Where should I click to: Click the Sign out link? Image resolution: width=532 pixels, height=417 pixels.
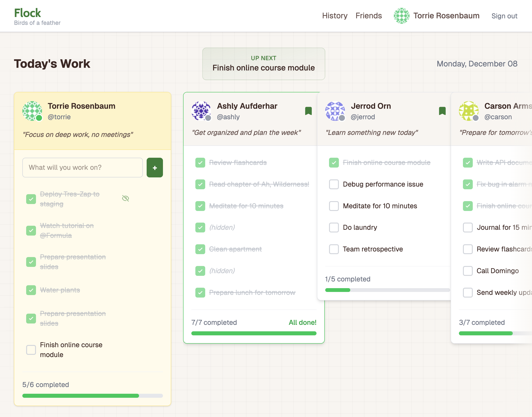point(504,16)
